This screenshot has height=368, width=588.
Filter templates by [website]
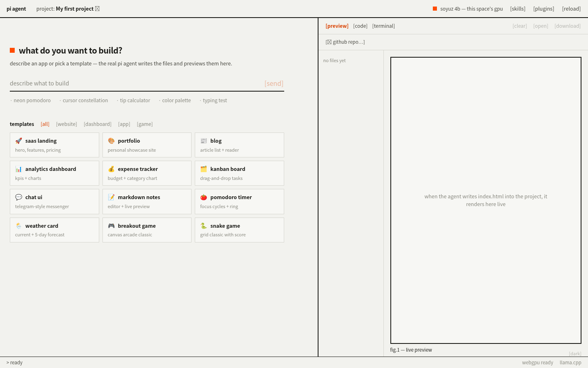point(67,124)
